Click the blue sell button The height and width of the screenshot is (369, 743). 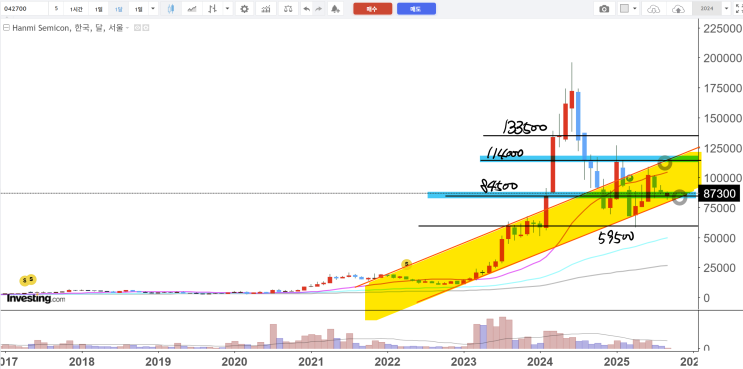(x=417, y=9)
